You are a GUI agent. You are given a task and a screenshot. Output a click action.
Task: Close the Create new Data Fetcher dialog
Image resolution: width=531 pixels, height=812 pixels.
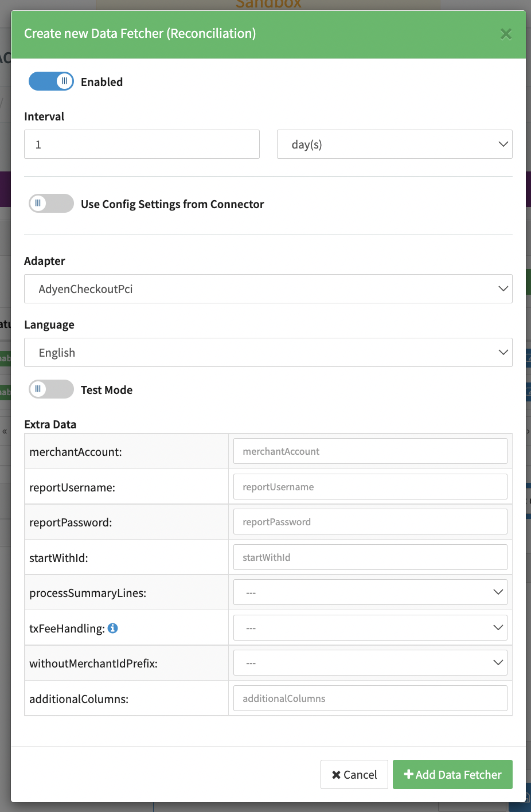click(505, 34)
